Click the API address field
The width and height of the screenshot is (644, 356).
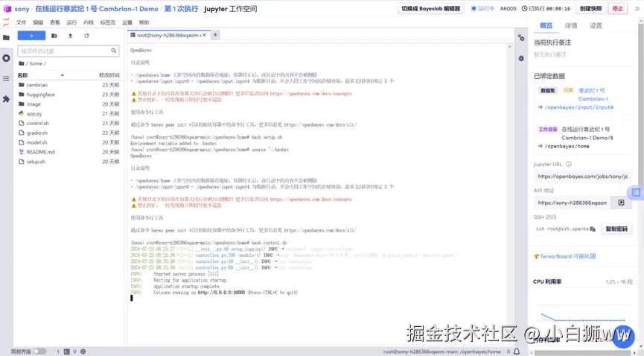pyautogui.click(x=572, y=203)
